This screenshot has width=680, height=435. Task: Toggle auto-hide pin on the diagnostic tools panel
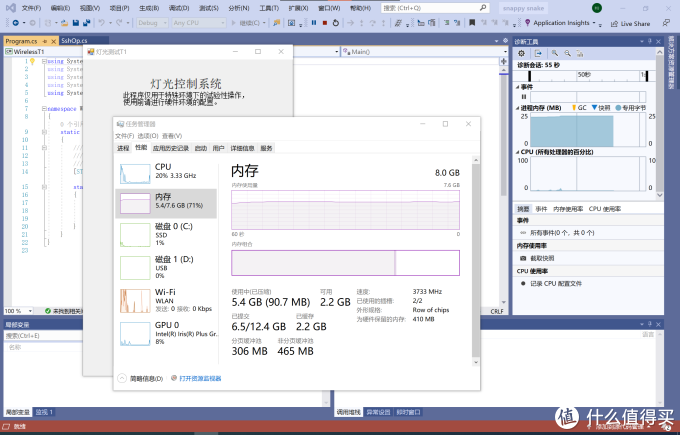point(650,41)
